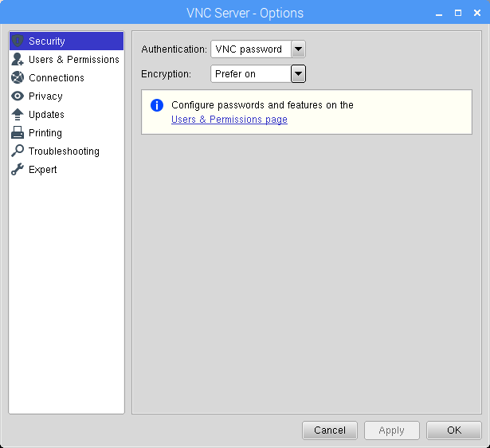Select the Printing category
490x448 pixels.
pyautogui.click(x=66, y=132)
